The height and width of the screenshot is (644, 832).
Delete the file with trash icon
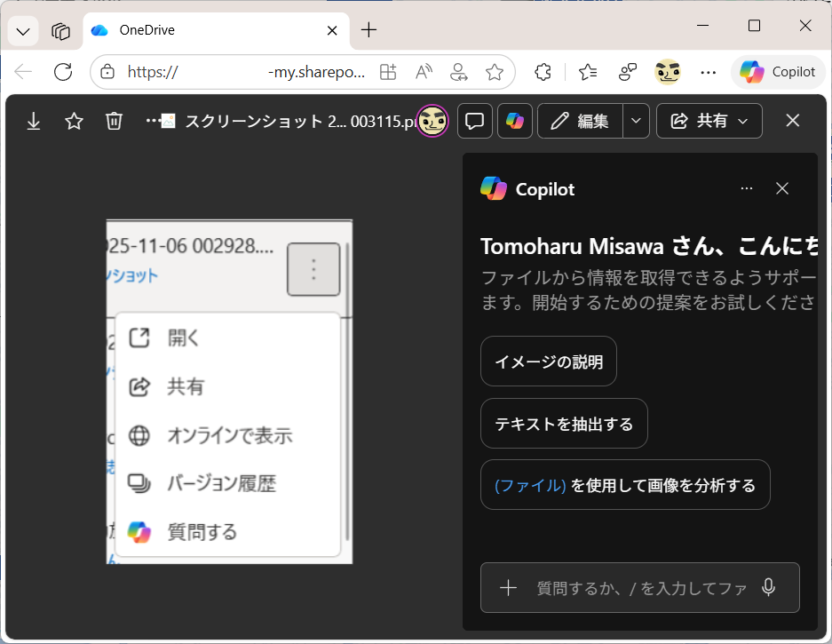tap(114, 121)
